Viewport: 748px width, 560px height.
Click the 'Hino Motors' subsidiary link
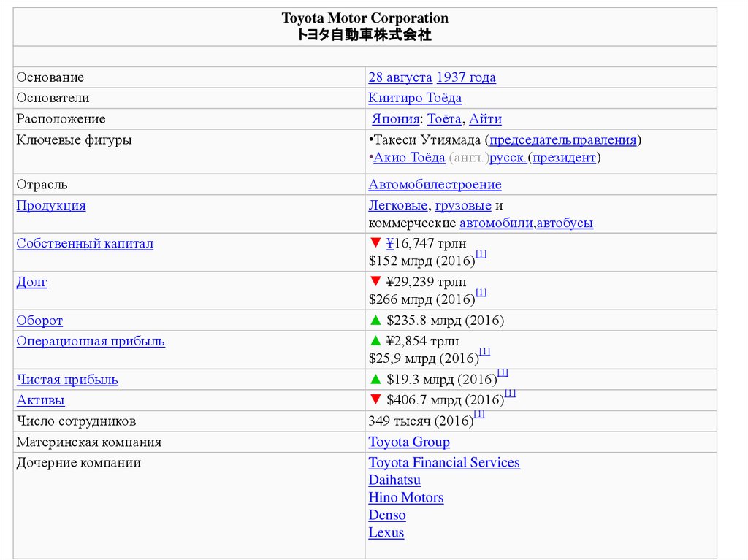(405, 497)
